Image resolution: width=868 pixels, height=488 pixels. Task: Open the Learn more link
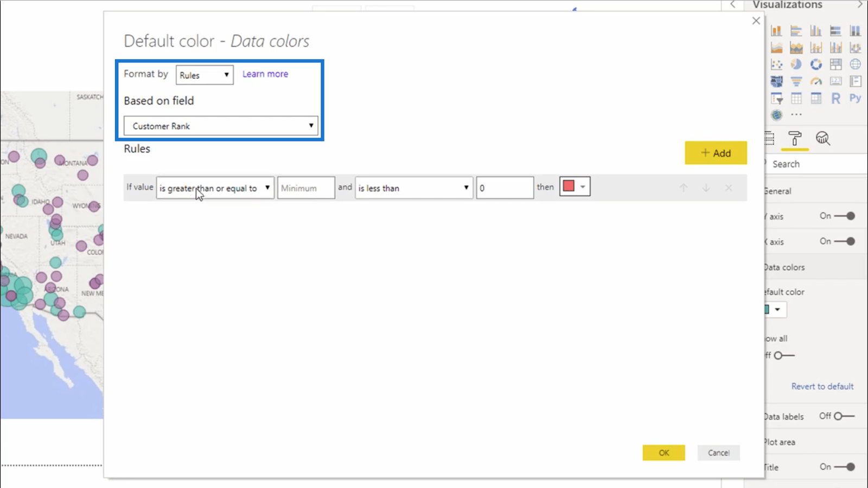pyautogui.click(x=265, y=74)
